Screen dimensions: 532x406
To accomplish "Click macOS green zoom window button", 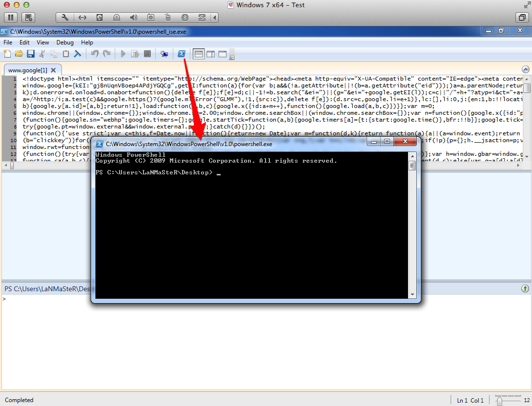I will point(26,5).
